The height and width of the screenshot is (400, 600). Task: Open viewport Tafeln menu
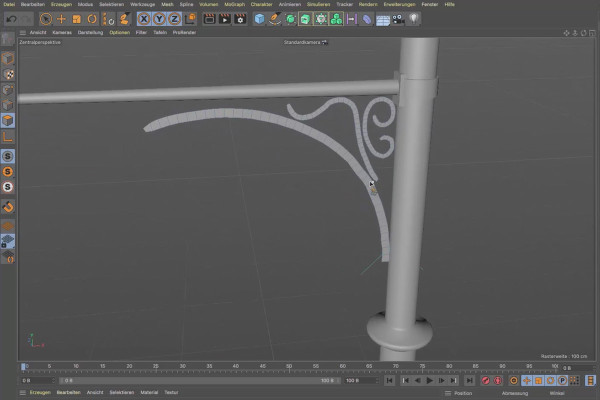tap(160, 33)
